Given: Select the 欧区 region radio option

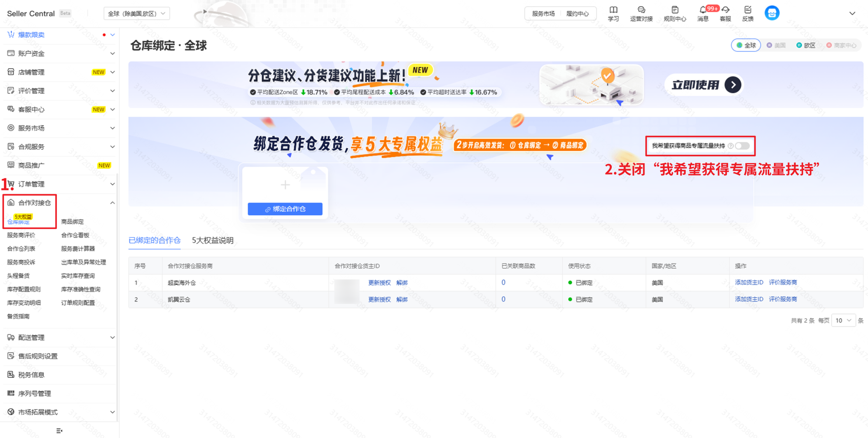Looking at the screenshot, I should tap(806, 45).
